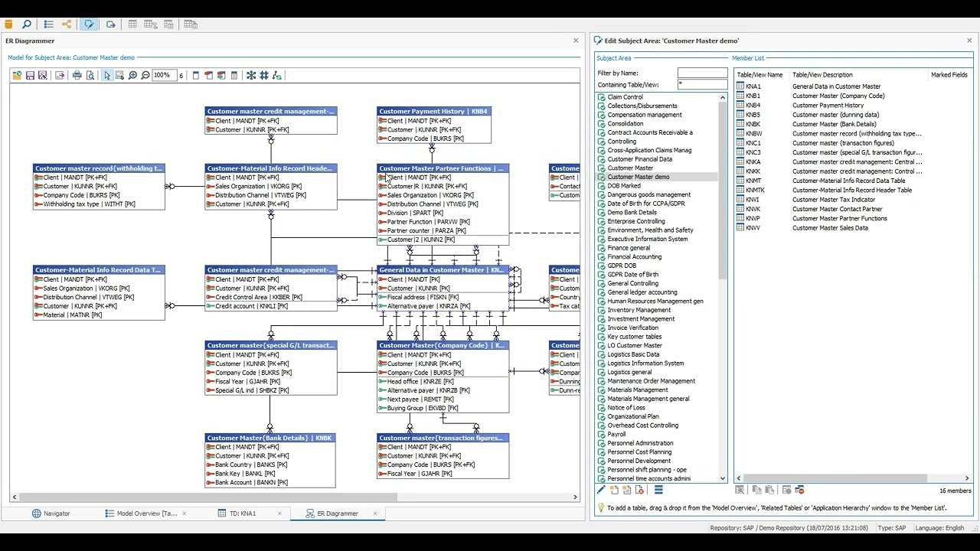Select General Data in Customer Master entity header
Screen dimensions: 980x551
pos(443,270)
